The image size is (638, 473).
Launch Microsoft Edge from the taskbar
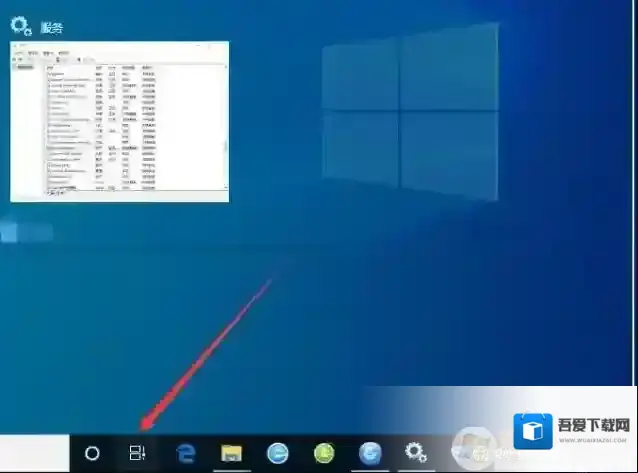[x=186, y=453]
